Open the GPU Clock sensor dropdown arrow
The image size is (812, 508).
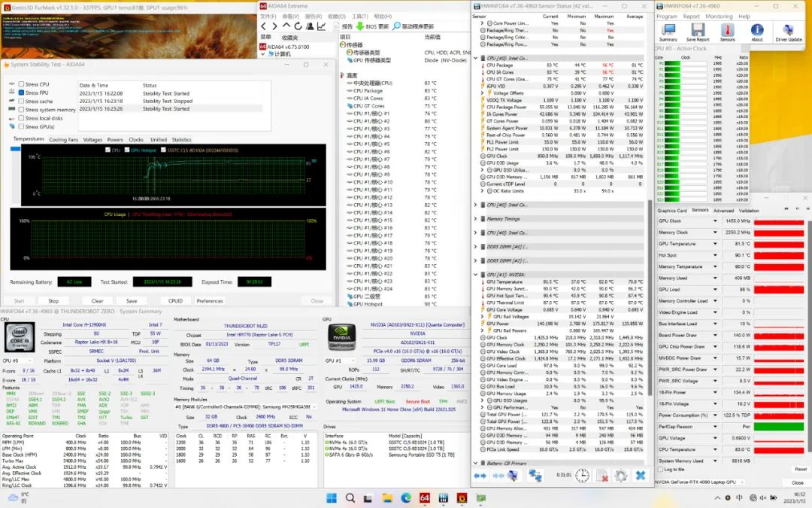coord(714,221)
